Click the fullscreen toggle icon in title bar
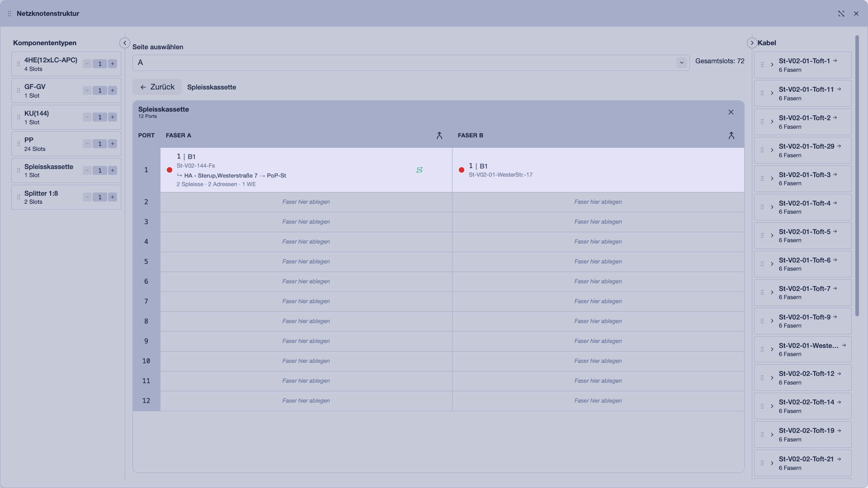868x488 pixels. click(x=841, y=14)
